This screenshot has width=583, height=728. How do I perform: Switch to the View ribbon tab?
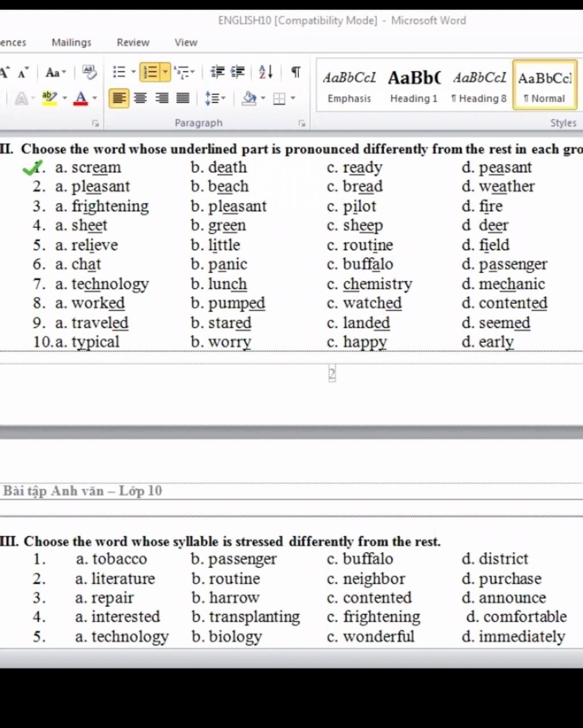click(x=186, y=43)
